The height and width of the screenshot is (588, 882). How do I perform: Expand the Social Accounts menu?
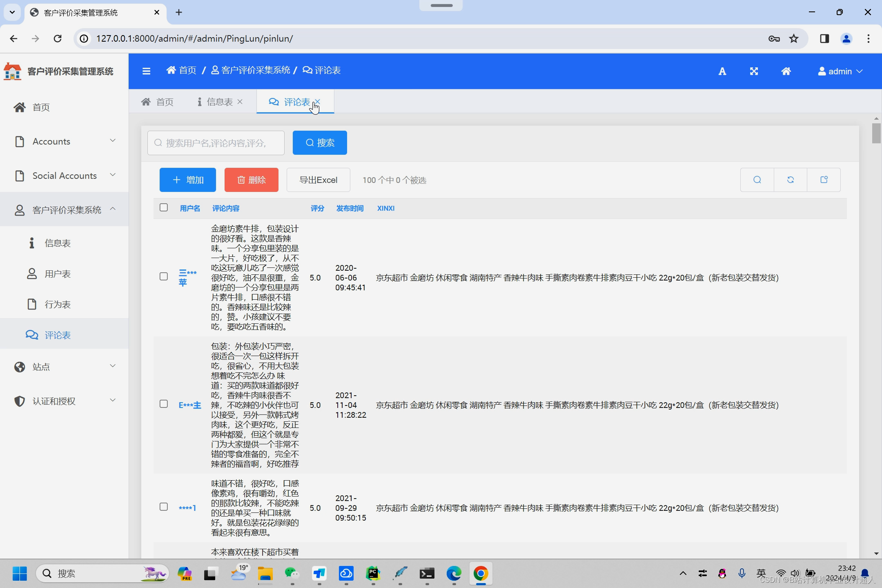[65, 176]
